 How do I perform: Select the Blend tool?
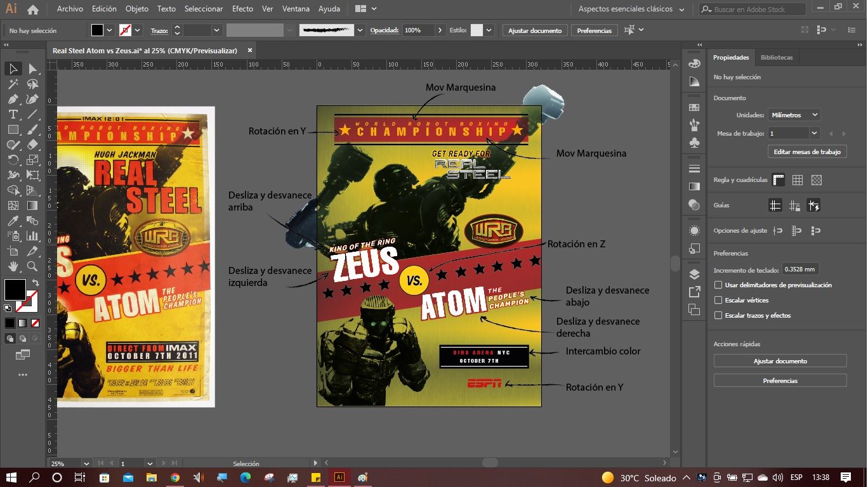coord(32,221)
